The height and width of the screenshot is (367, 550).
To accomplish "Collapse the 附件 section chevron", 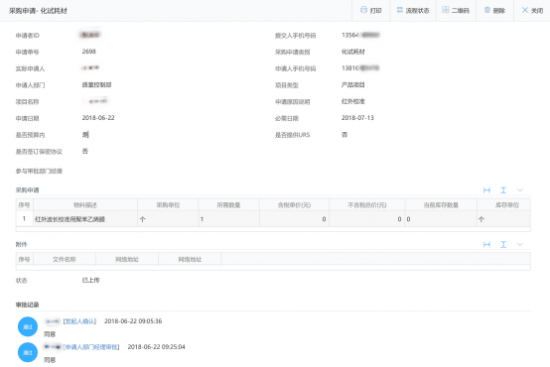I will (x=520, y=245).
